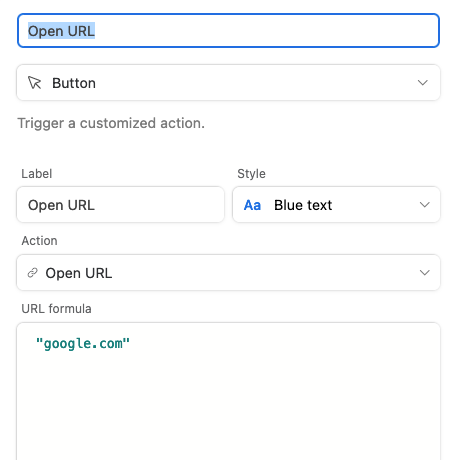
Task: Expand the Action selector chevron arrow
Action: [x=424, y=273]
